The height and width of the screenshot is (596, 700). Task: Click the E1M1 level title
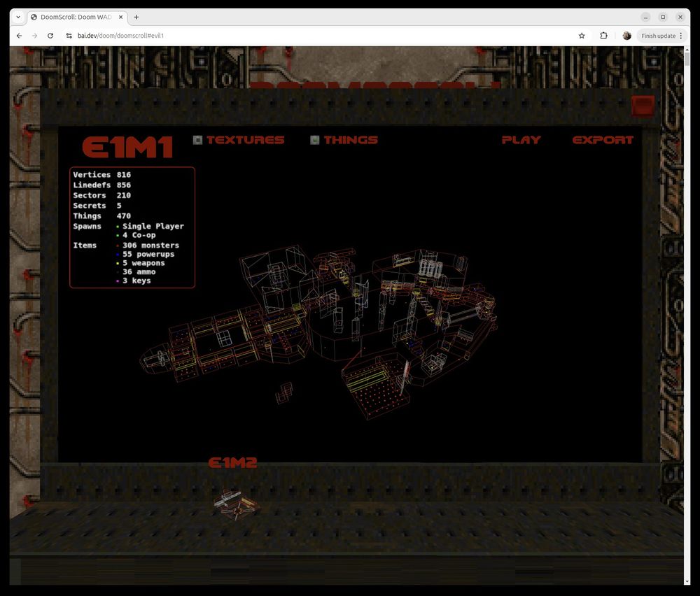coord(127,147)
